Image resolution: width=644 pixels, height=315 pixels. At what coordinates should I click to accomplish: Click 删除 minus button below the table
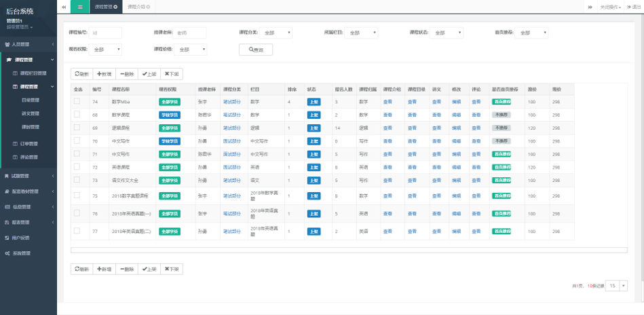tap(127, 269)
